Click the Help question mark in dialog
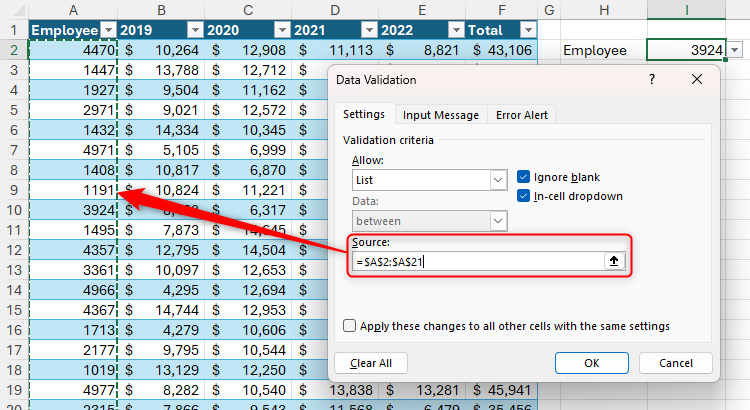This screenshot has height=410, width=750. click(652, 80)
